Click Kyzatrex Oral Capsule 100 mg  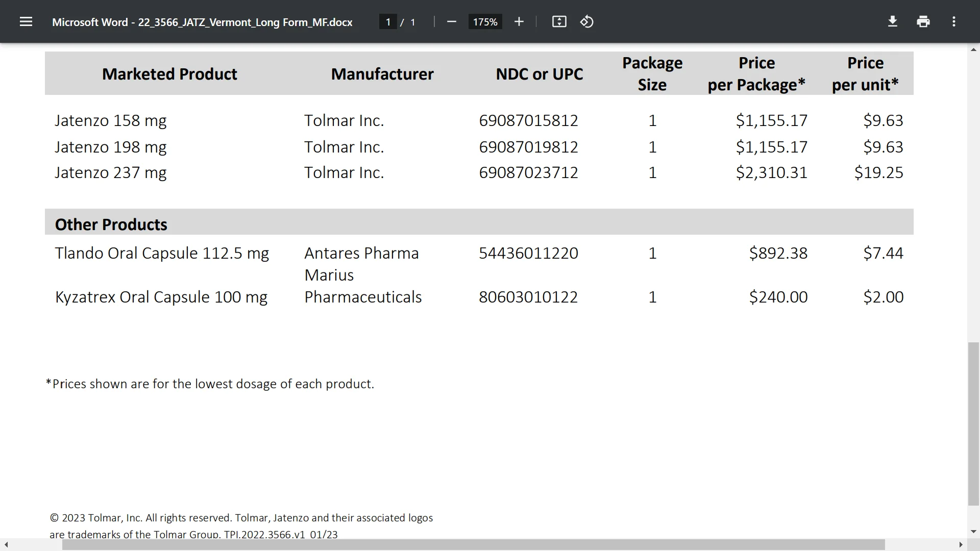coord(161,297)
